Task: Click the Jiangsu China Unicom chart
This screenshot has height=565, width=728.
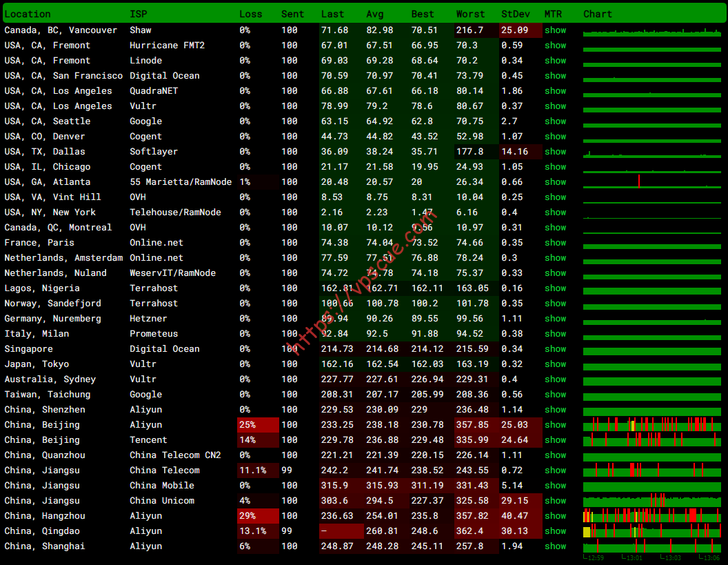Action: pos(652,501)
